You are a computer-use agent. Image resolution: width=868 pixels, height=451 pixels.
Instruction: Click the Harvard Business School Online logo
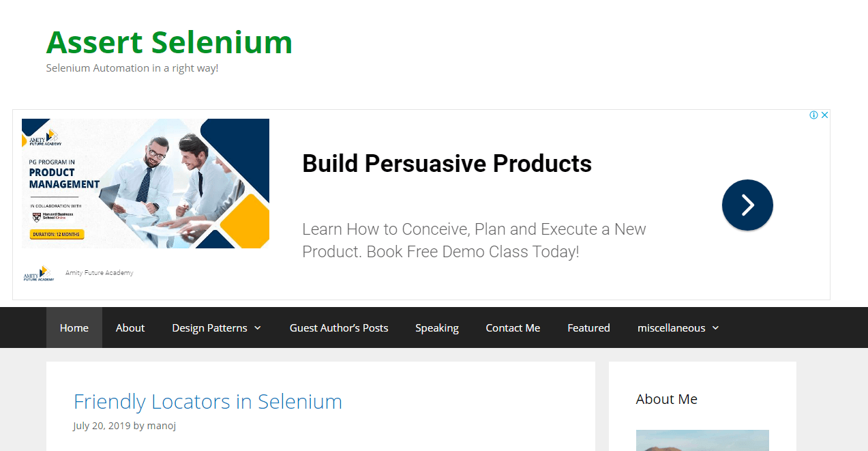(51, 216)
